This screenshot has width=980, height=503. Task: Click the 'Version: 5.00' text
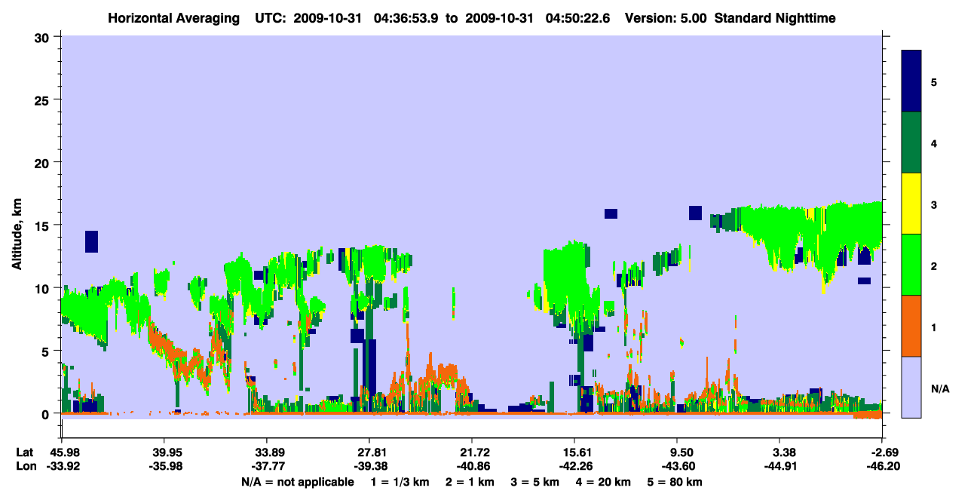tap(666, 18)
